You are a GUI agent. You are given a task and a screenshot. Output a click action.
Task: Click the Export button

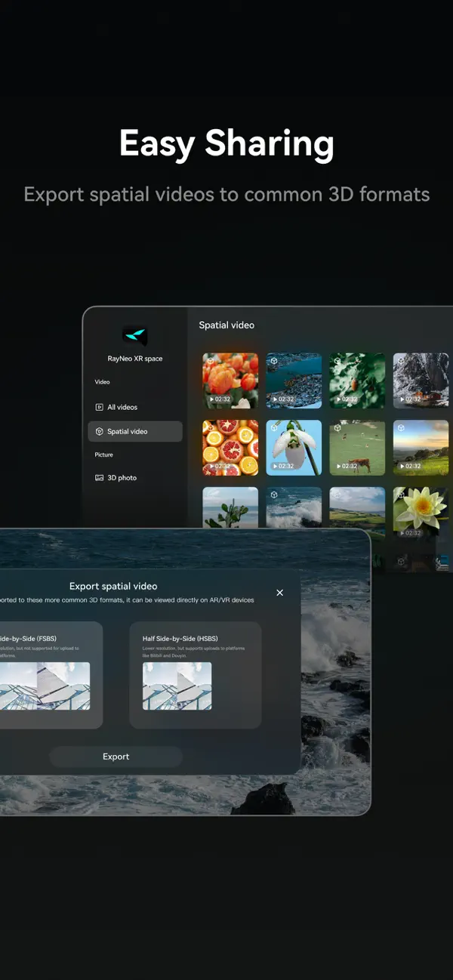coord(116,757)
